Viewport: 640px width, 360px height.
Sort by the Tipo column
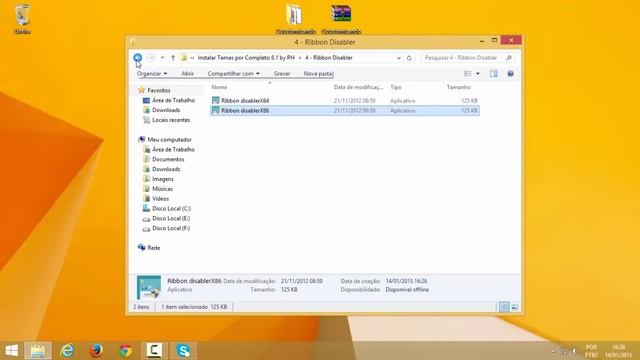(396, 87)
